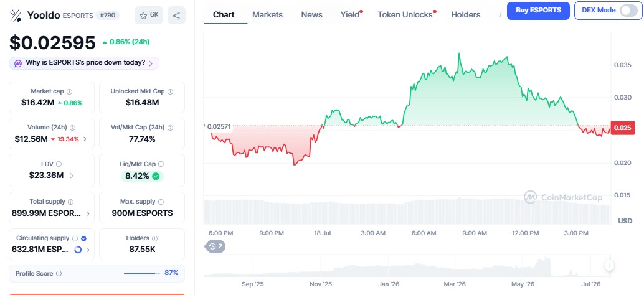Click the 0.86% (24h) change text
This screenshot has height=295, width=644.
click(x=126, y=42)
